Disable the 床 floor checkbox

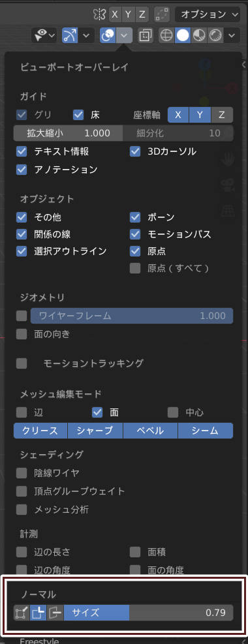click(78, 115)
